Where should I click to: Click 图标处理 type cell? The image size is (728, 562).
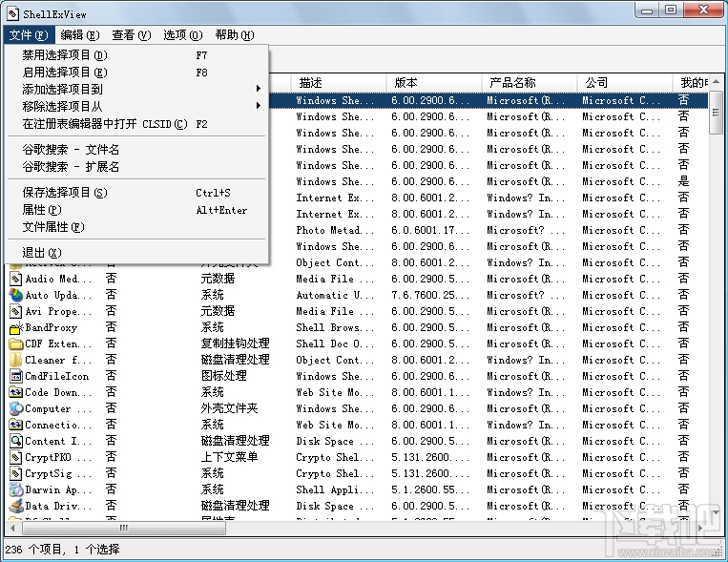pyautogui.click(x=223, y=376)
